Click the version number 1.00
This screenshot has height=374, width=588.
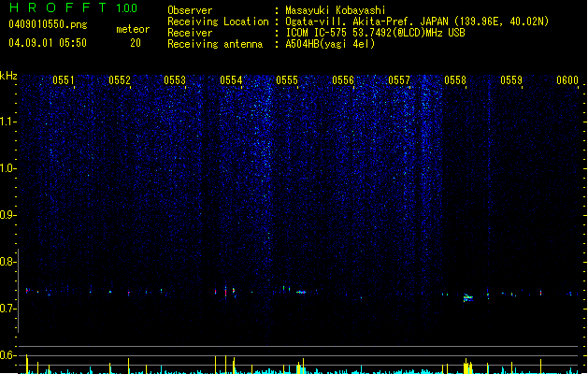pos(126,7)
